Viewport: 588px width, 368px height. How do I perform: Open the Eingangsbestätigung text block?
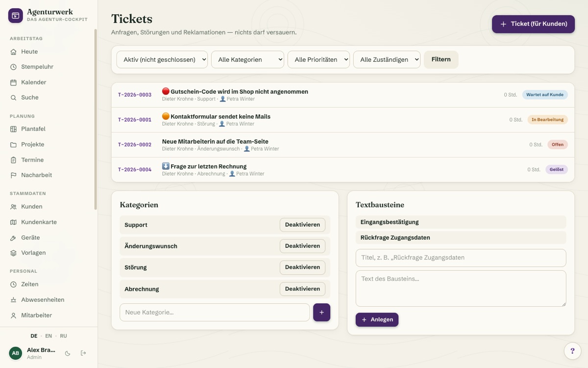click(x=461, y=222)
